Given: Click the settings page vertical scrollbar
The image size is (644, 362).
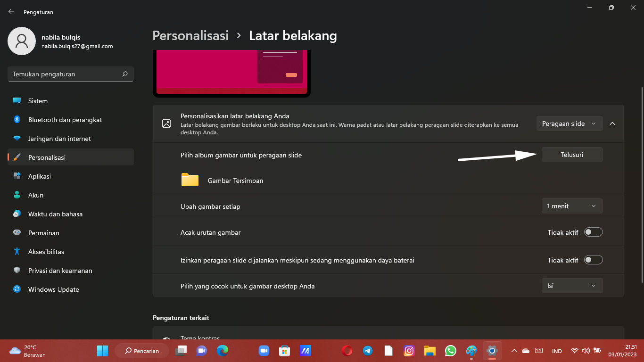Looking at the screenshot, I should 641,184.
